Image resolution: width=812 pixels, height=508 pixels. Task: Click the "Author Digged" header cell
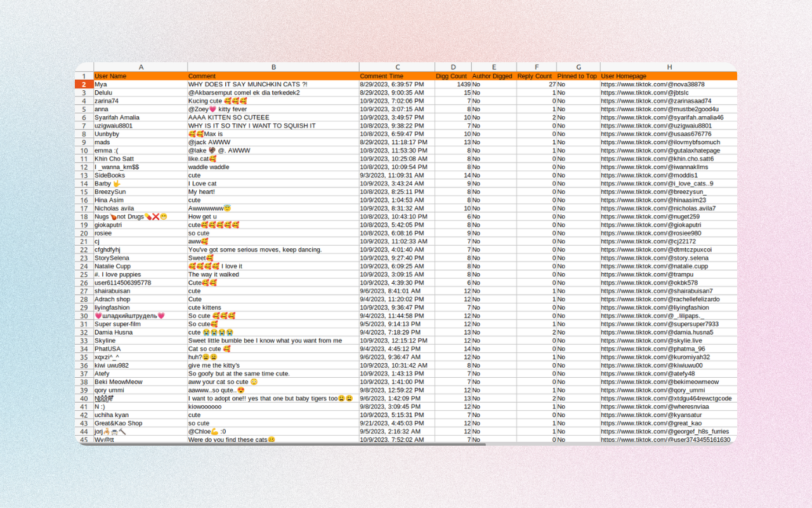(492, 76)
